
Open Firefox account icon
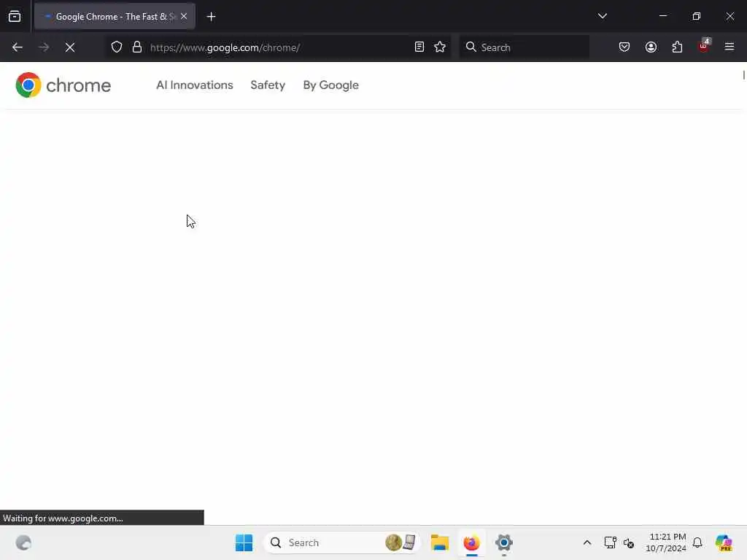click(x=651, y=47)
